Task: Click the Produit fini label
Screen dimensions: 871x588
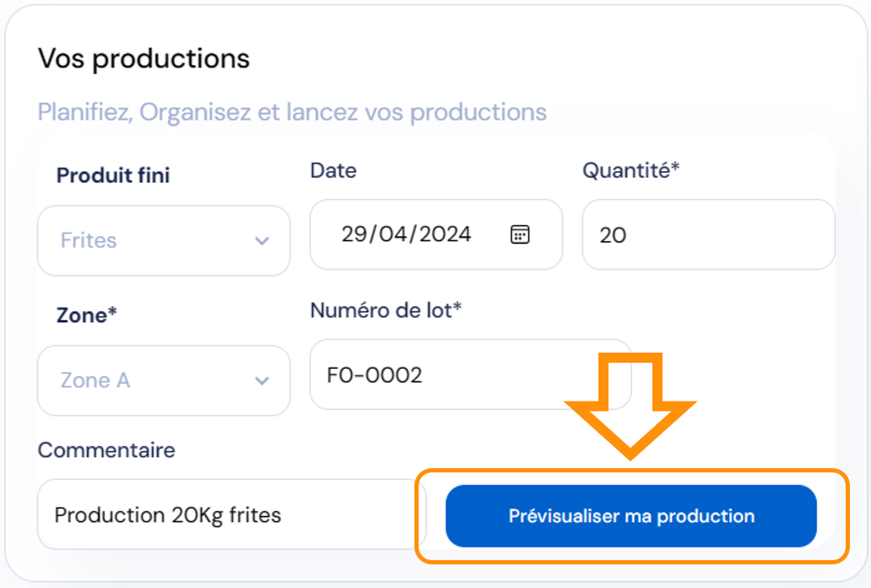Action: (x=113, y=175)
